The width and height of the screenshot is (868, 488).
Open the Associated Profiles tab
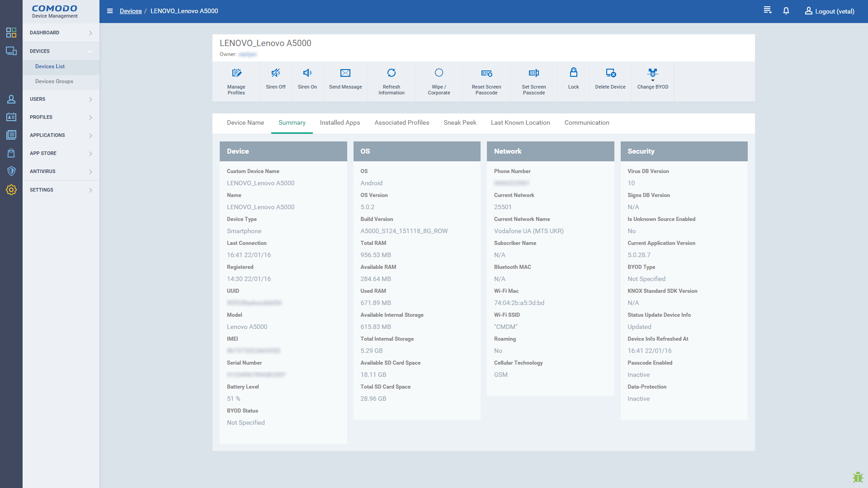coord(402,123)
